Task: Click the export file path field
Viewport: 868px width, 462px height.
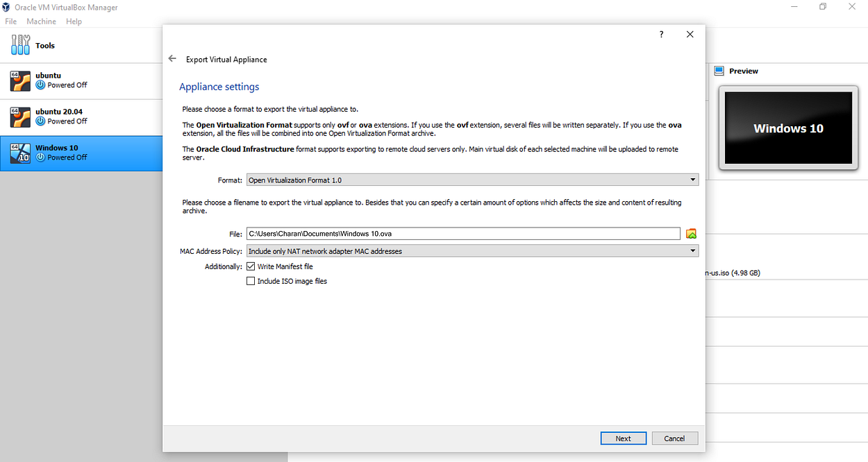Action: pos(463,234)
